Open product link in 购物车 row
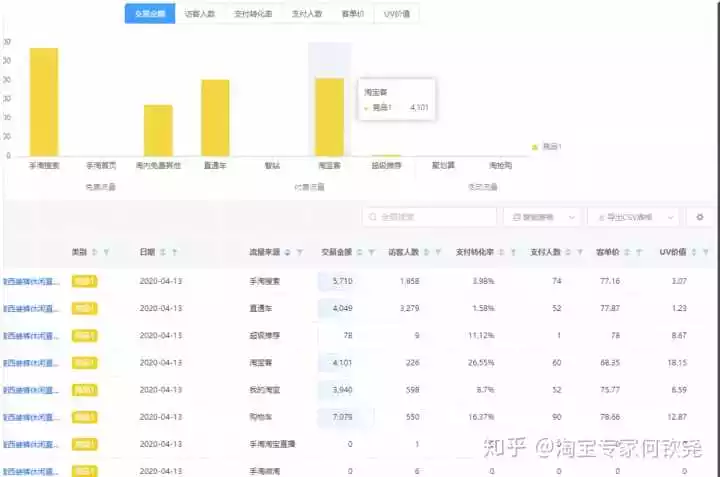The height and width of the screenshot is (477, 720). coord(31,417)
